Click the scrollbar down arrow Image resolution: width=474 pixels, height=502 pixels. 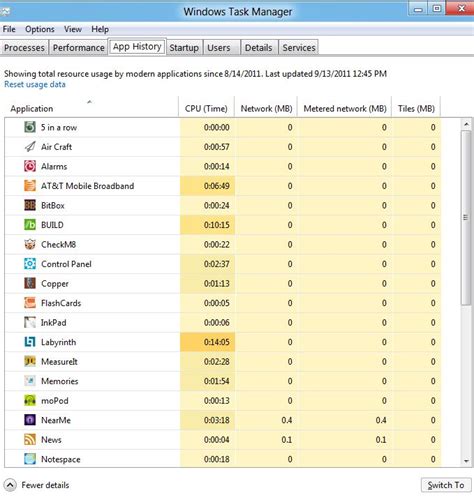click(466, 461)
